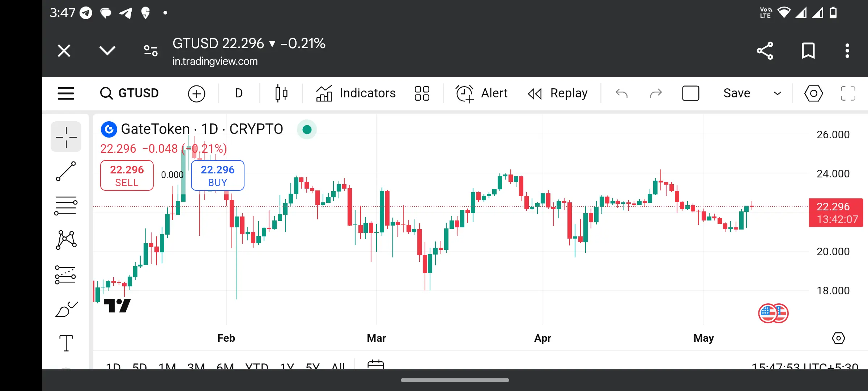This screenshot has width=868, height=391.
Task: Select the XABCD pattern tool
Action: coord(66,240)
